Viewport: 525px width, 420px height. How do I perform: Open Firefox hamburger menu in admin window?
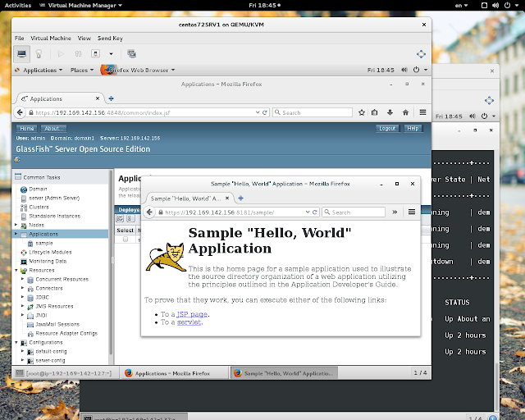(423, 112)
